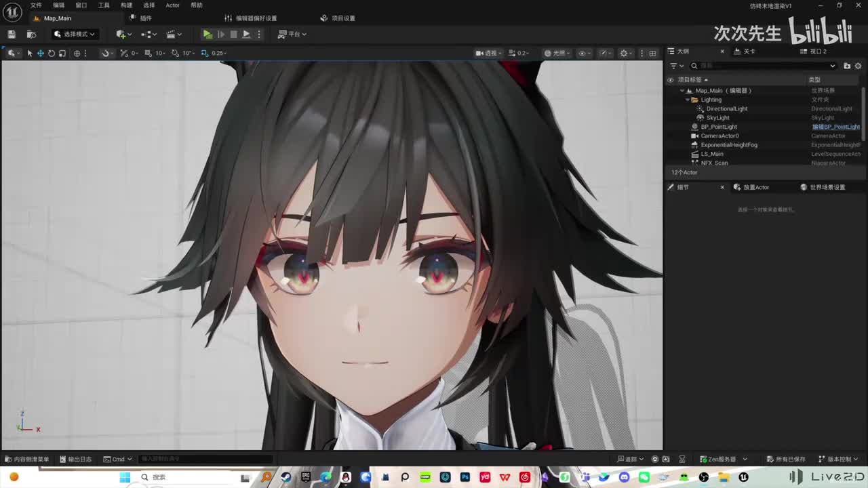Save the current level with the floppy icon
The image size is (868, 488).
click(12, 34)
